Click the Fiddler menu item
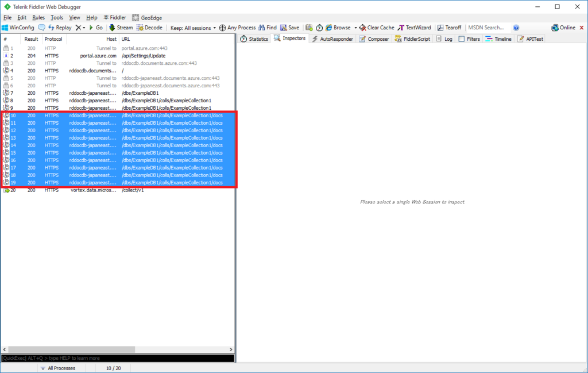The height and width of the screenshot is (373, 588). [x=115, y=18]
